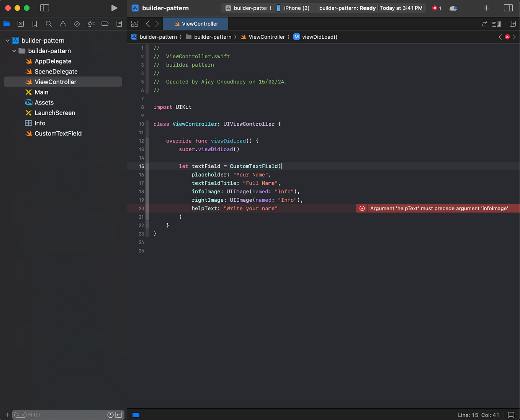Go forward in editor history

click(157, 24)
